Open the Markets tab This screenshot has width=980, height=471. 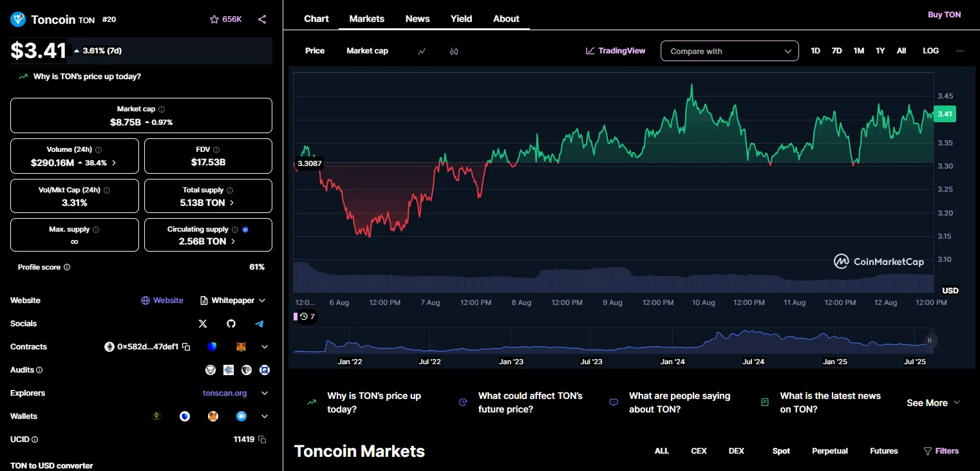366,19
